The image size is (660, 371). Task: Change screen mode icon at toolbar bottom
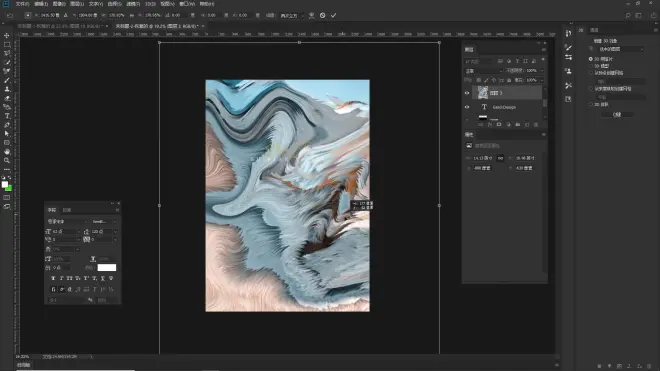tap(7, 206)
